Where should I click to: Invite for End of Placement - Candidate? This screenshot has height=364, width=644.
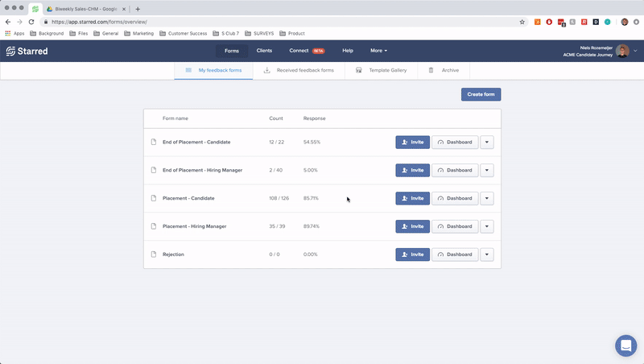413,143
